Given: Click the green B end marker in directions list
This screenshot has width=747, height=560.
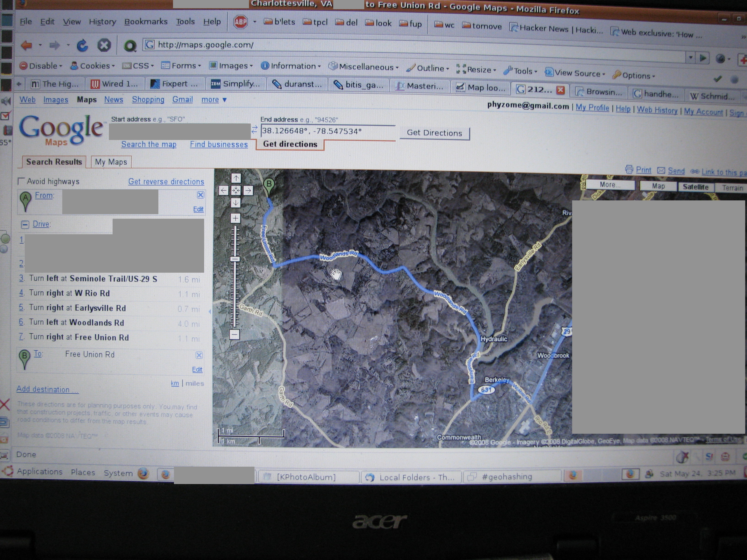Looking at the screenshot, I should tap(24, 360).
